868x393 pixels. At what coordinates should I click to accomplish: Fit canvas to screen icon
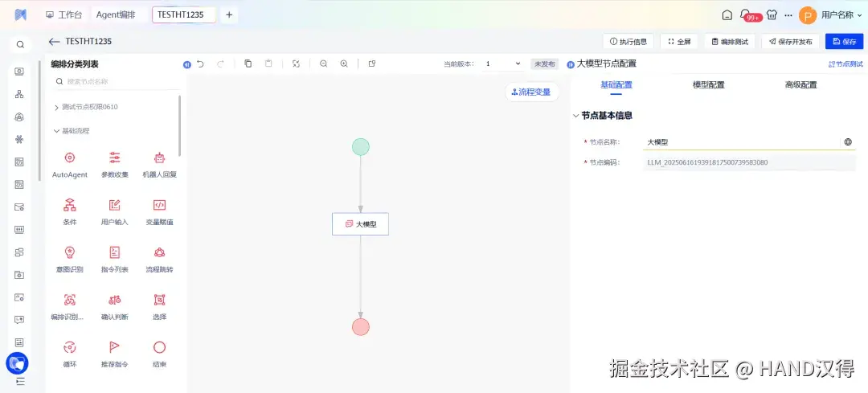pos(296,63)
